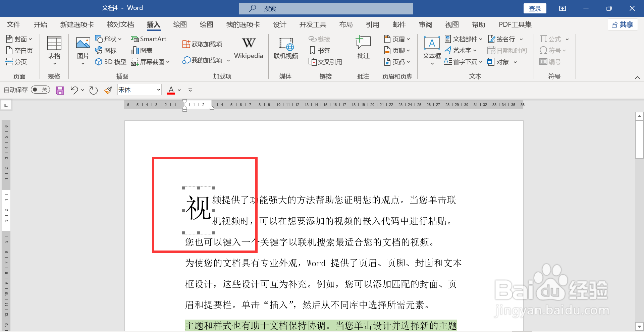Open font color dropdown arrow
Image resolution: width=644 pixels, height=332 pixels.
click(x=179, y=90)
